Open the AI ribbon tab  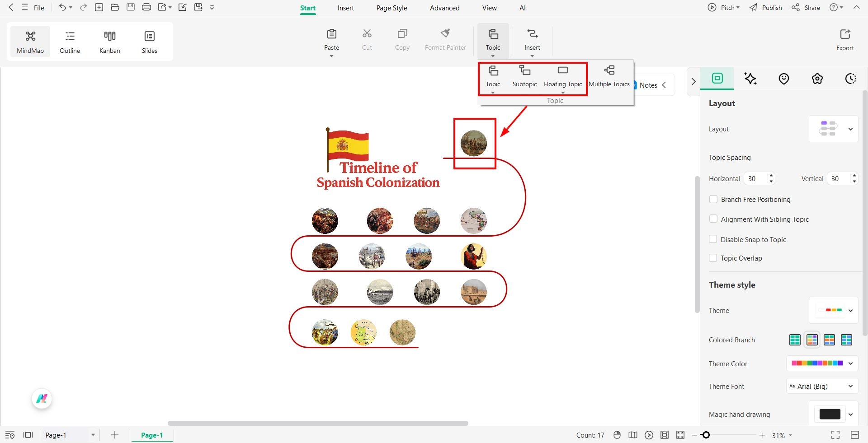(523, 8)
